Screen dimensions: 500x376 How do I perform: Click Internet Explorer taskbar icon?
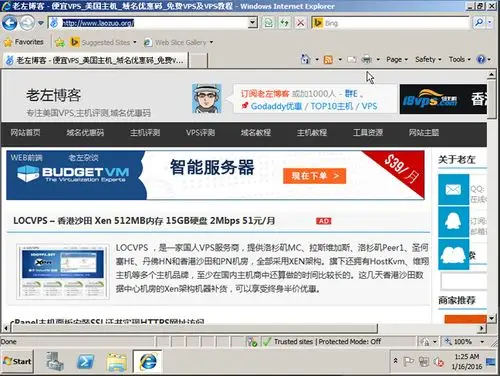(x=147, y=361)
